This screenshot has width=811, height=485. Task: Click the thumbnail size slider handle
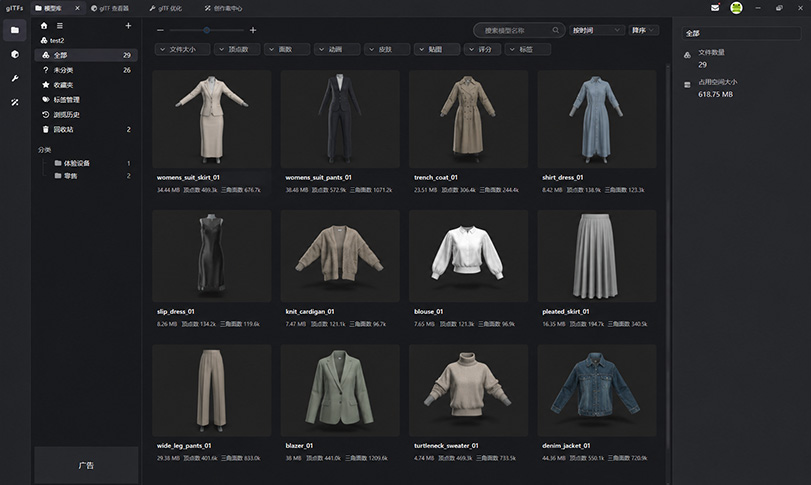207,31
